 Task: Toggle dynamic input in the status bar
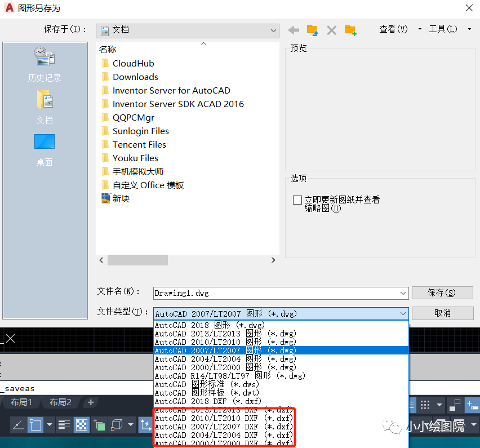coord(472,405)
